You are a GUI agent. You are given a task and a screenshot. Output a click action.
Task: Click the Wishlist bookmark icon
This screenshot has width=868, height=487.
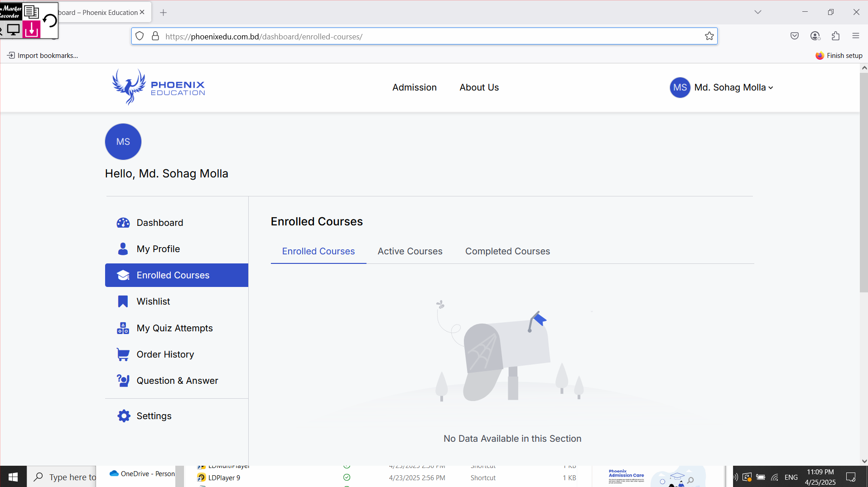tap(123, 301)
